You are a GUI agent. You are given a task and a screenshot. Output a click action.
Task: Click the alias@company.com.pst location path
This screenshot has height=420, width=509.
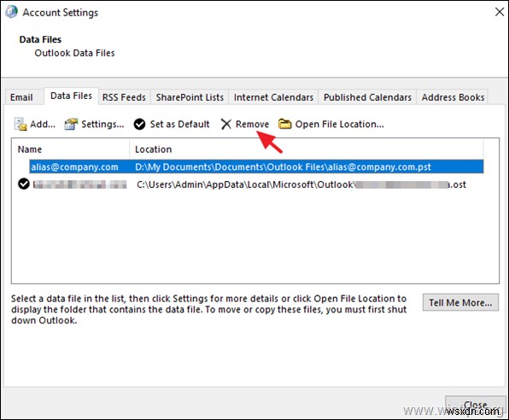[283, 166]
